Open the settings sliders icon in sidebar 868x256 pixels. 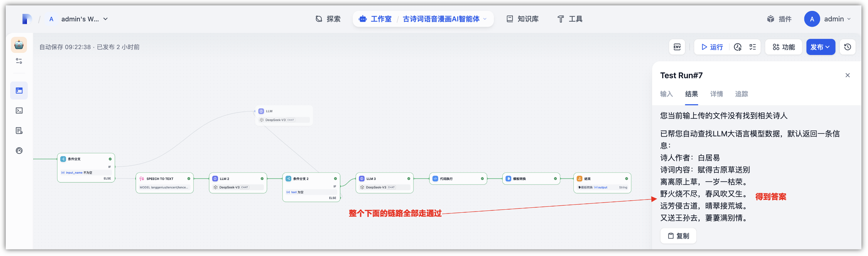[19, 61]
